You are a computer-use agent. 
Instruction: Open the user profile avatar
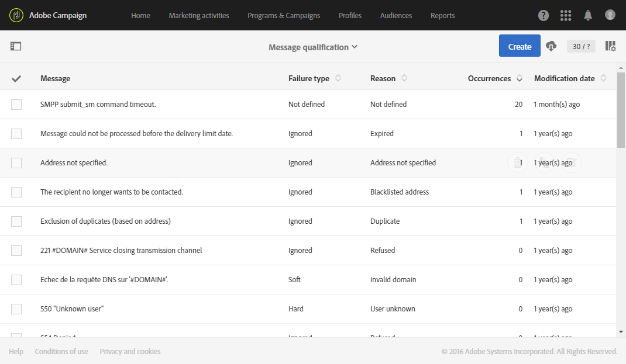[610, 15]
